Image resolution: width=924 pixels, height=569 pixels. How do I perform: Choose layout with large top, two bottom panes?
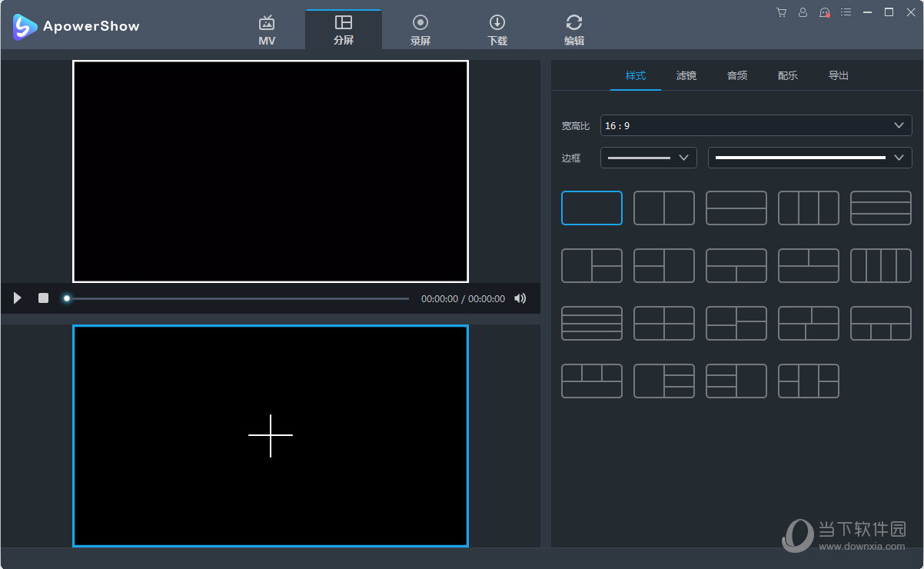tap(736, 265)
